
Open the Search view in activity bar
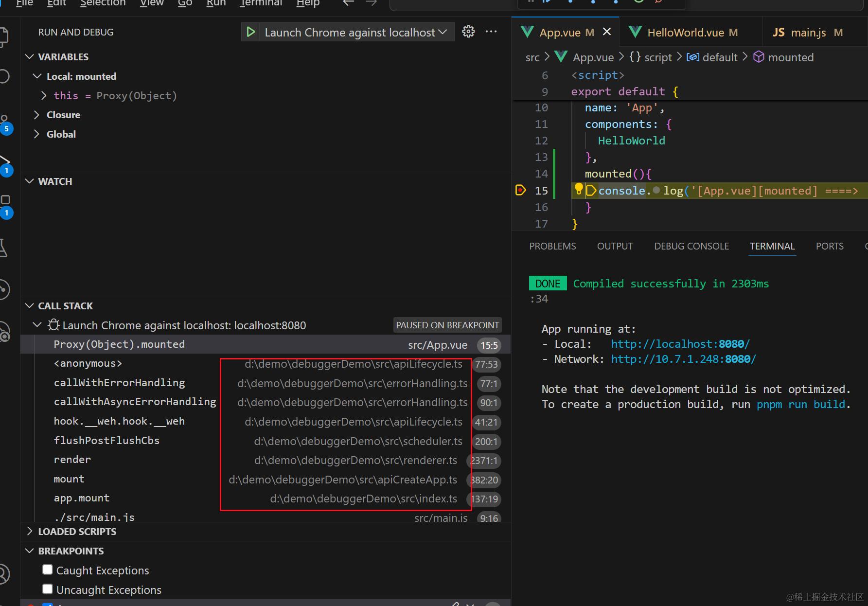click(4, 76)
